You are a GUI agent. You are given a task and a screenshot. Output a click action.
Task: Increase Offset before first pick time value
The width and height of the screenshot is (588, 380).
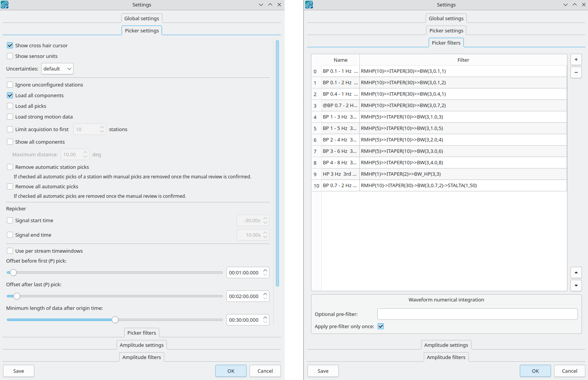click(x=265, y=270)
